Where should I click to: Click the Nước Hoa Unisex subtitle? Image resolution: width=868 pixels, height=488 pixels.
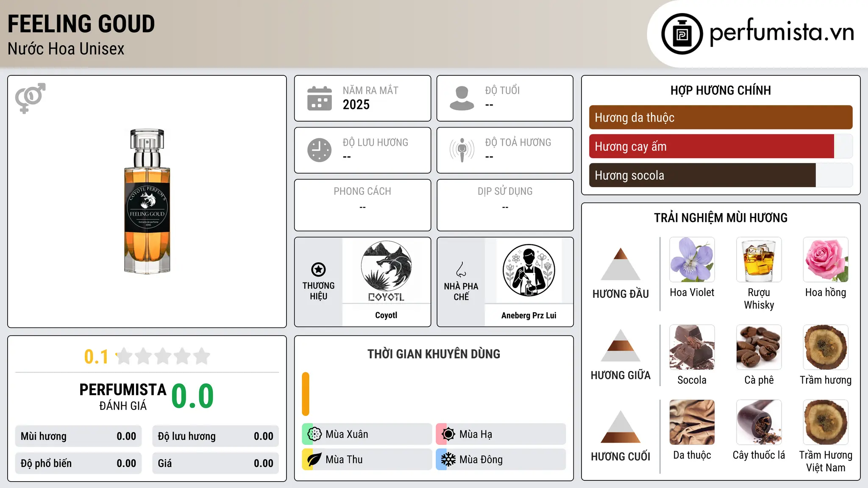pos(66,49)
